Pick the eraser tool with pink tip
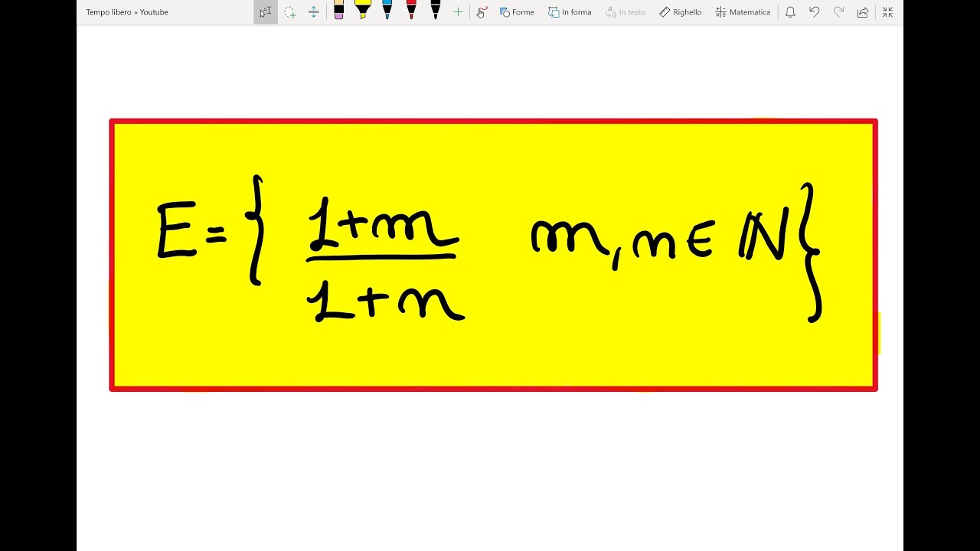980x551 pixels. (x=338, y=11)
